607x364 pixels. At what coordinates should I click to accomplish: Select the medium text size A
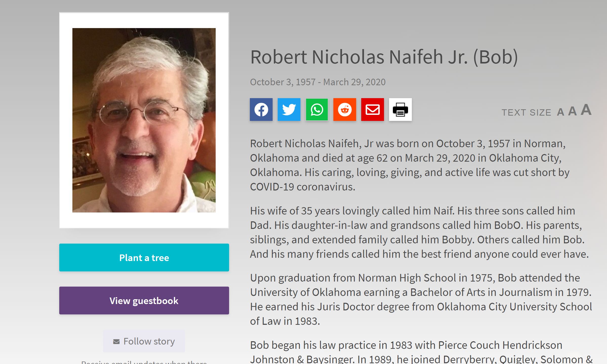click(572, 111)
